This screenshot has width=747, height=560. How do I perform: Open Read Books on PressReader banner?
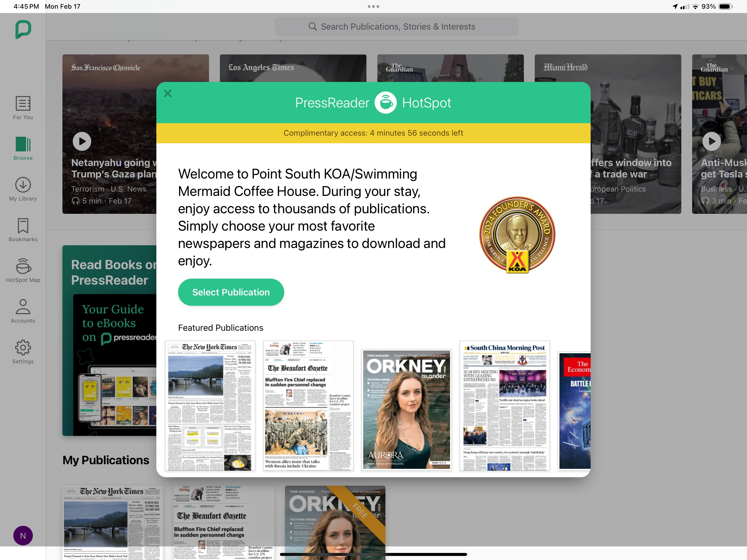[109, 341]
